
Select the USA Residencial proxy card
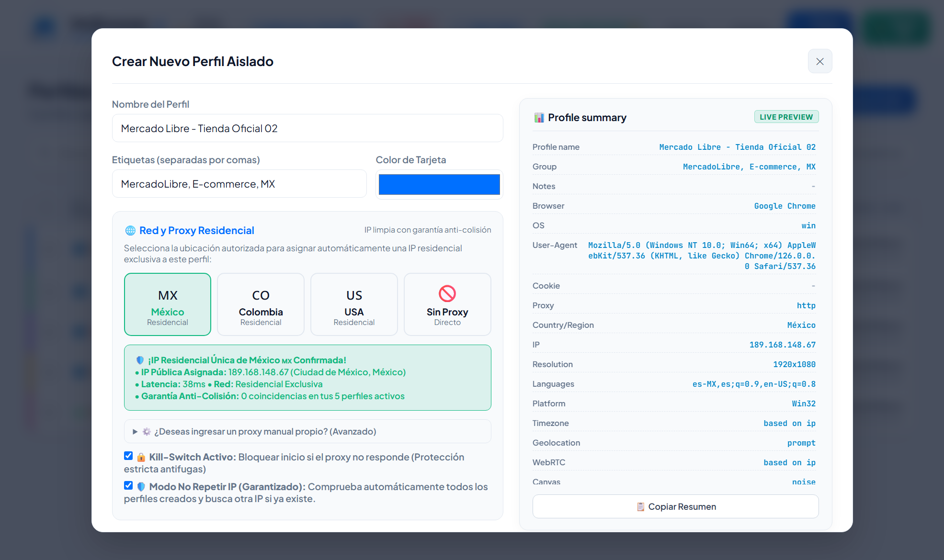[x=354, y=304]
